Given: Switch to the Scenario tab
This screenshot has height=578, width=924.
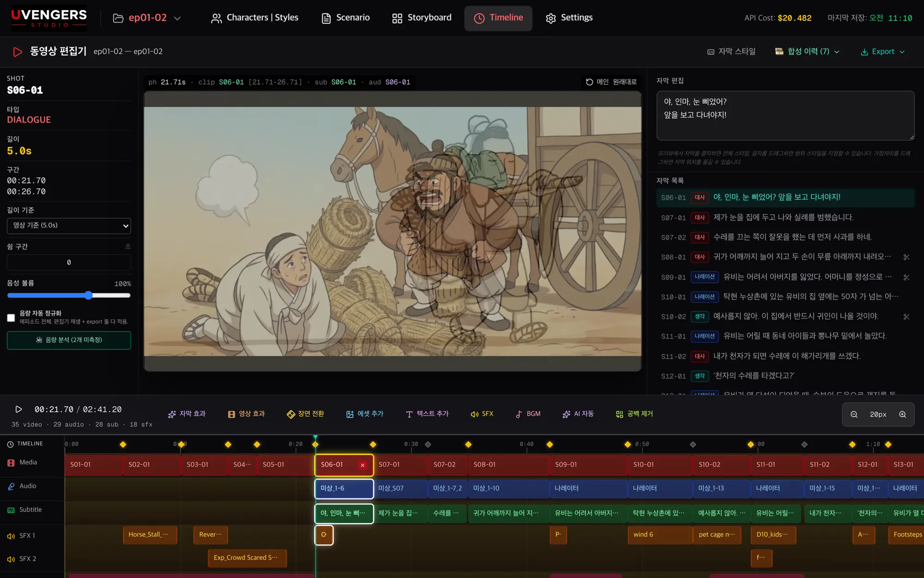Looking at the screenshot, I should (346, 18).
